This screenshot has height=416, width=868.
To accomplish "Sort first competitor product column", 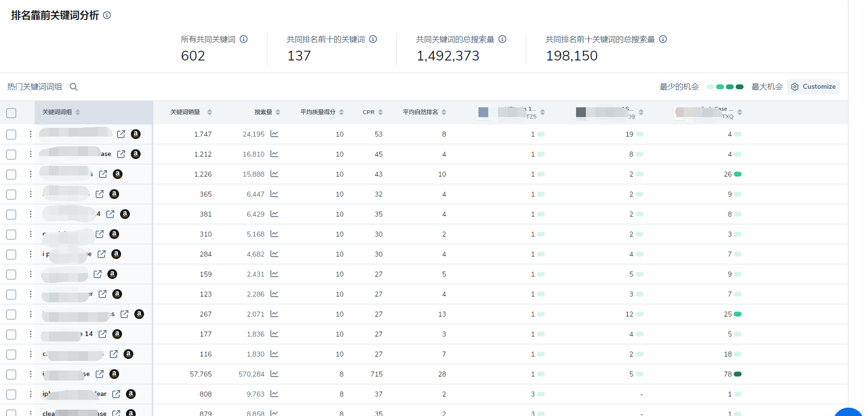I will [x=542, y=112].
